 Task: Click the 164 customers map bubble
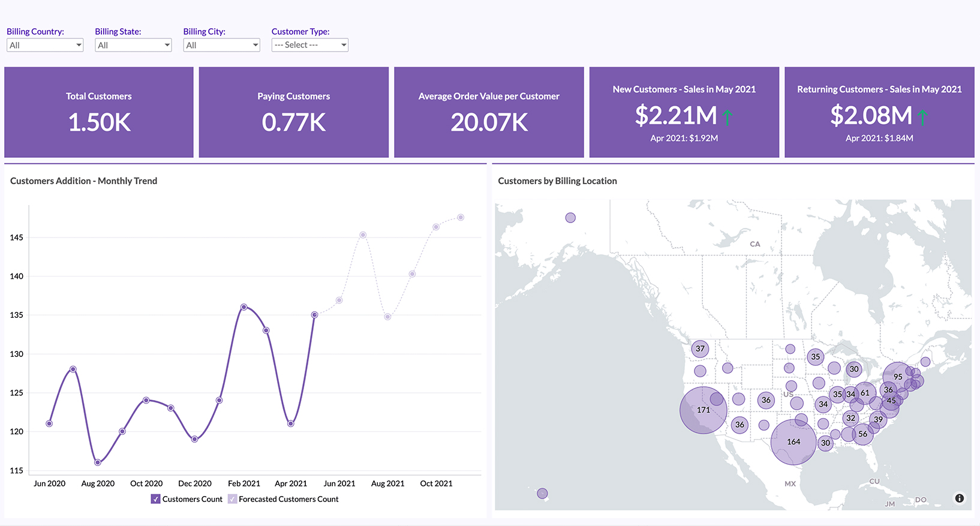point(793,442)
